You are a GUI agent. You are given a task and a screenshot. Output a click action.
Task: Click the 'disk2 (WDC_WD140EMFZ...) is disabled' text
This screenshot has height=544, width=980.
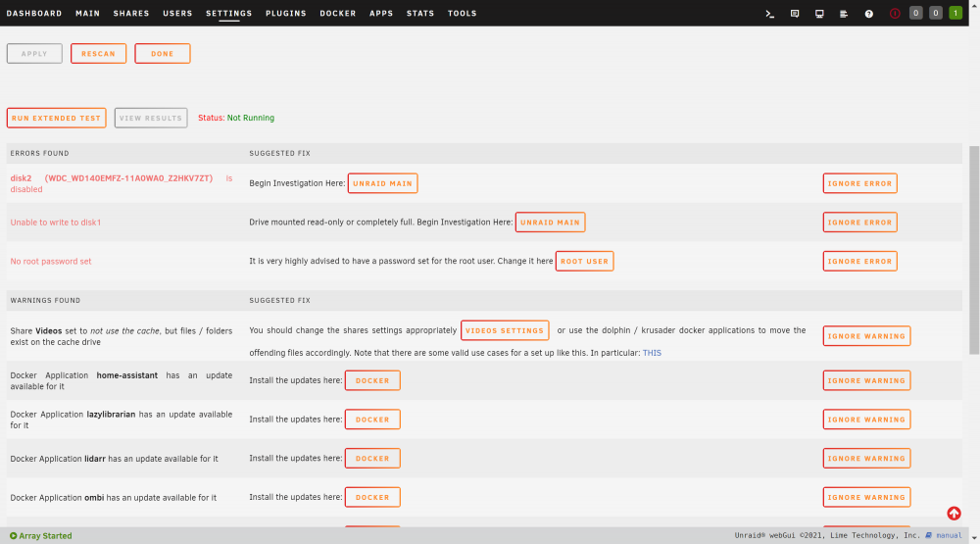[122, 184]
